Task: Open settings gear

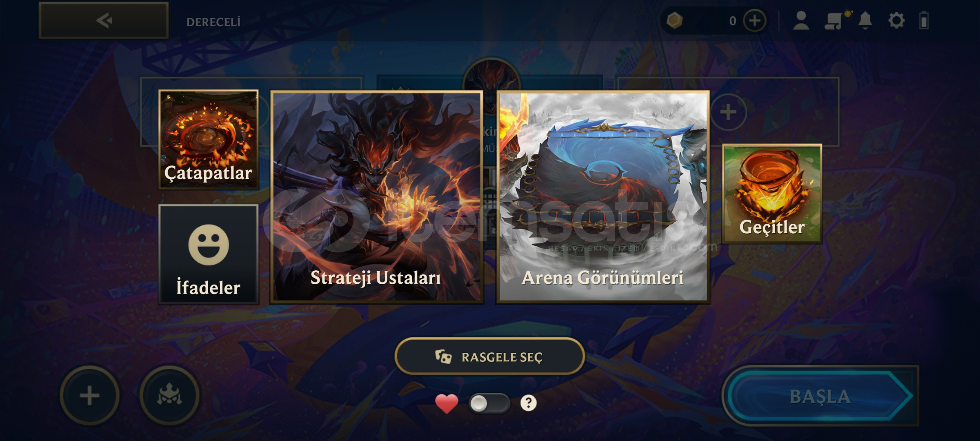Action: tap(896, 20)
